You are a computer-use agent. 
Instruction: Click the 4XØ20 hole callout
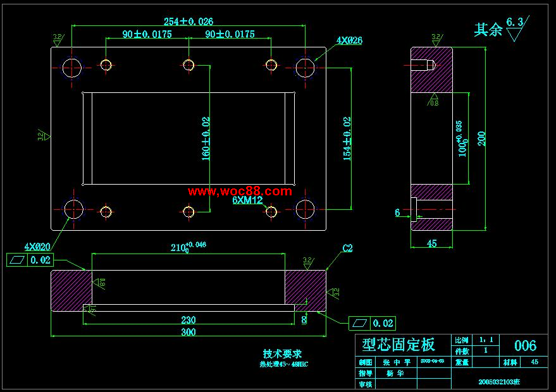tap(37, 247)
